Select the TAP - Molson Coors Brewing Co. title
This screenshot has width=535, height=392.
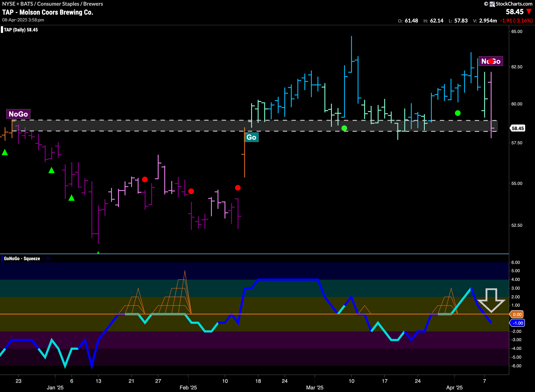[48, 12]
